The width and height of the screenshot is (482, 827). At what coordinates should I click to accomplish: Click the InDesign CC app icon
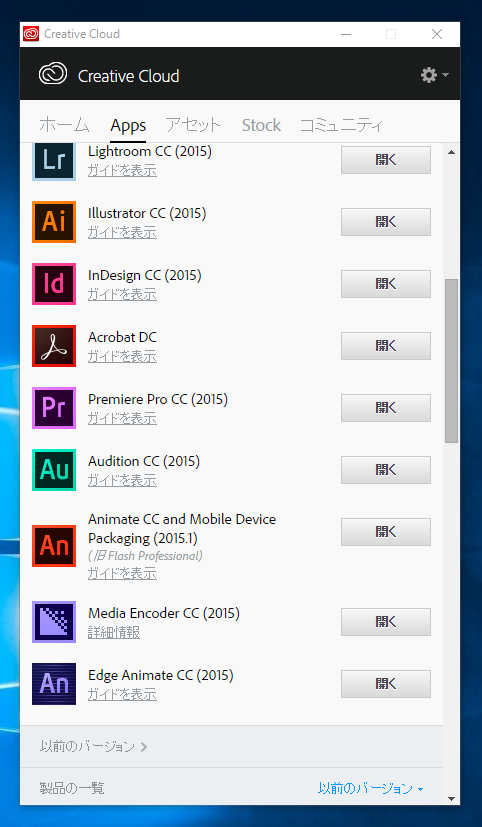[x=54, y=284]
